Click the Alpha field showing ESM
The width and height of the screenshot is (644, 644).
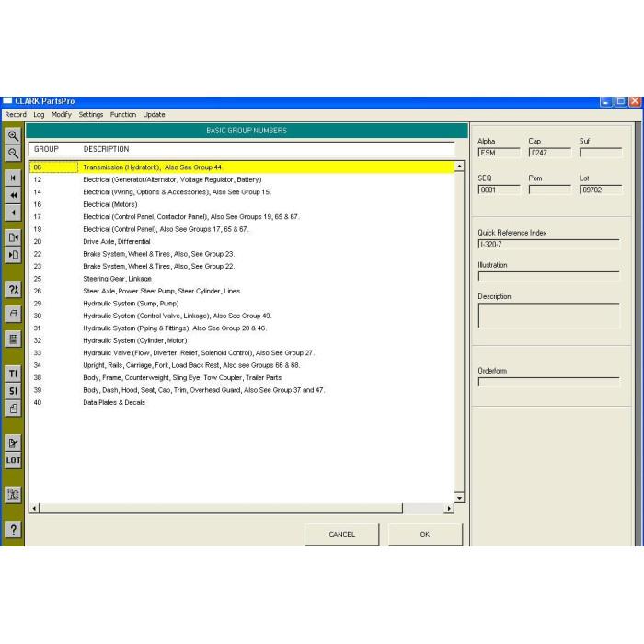[x=499, y=153]
